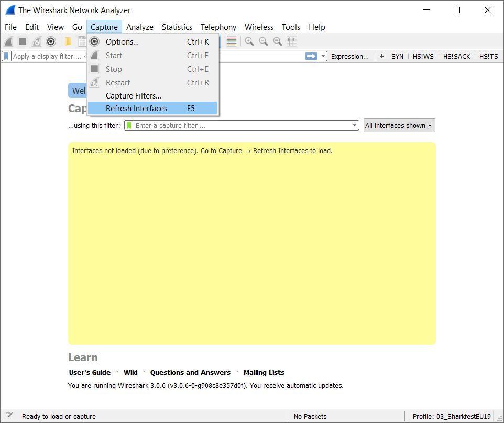Click the plus icon to add filter button

[x=382, y=56]
